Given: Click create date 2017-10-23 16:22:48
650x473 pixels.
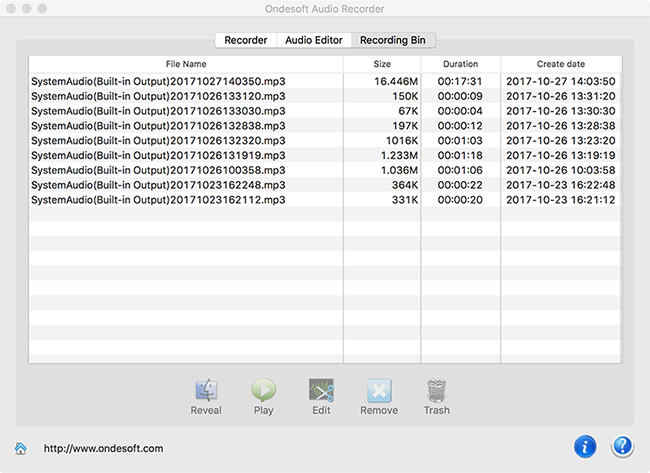Looking at the screenshot, I should coord(561,185).
